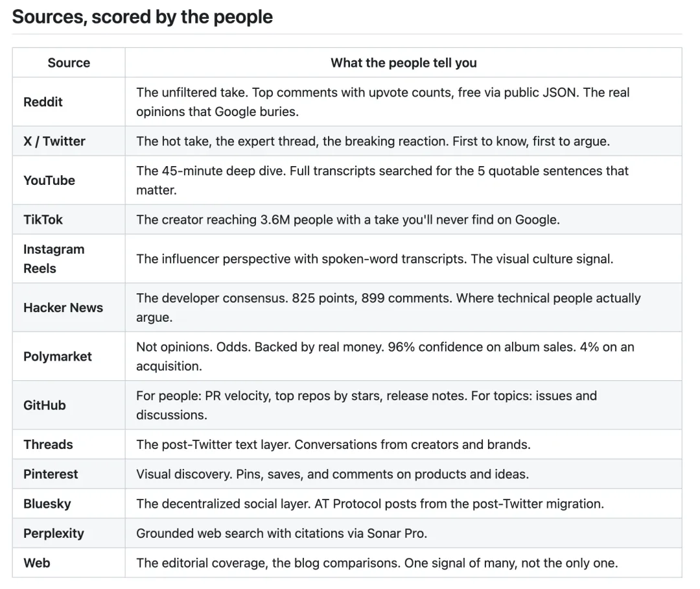Select the Web row label
The width and height of the screenshot is (700, 589).
[36, 562]
